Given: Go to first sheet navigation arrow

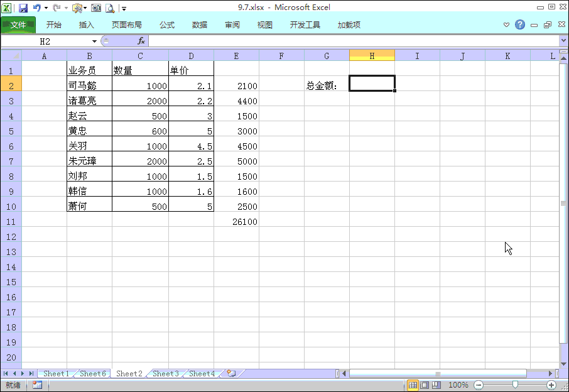Looking at the screenshot, I should [x=6, y=373].
